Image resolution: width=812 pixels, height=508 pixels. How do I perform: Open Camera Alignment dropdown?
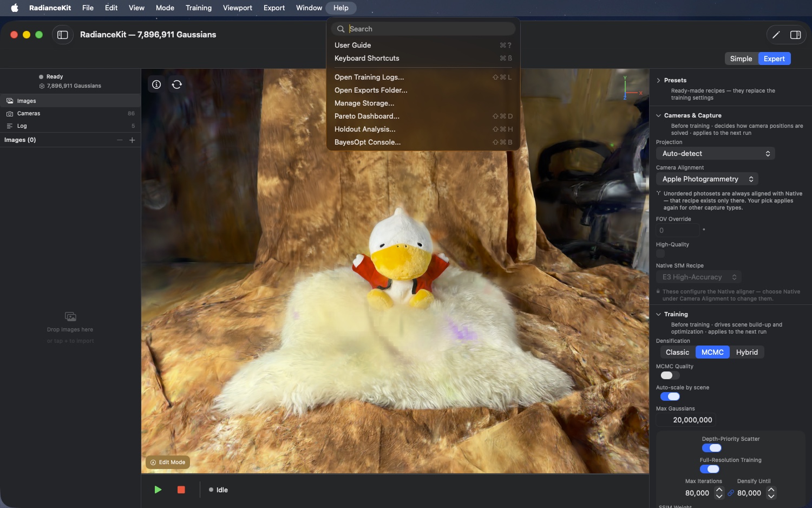pos(707,179)
